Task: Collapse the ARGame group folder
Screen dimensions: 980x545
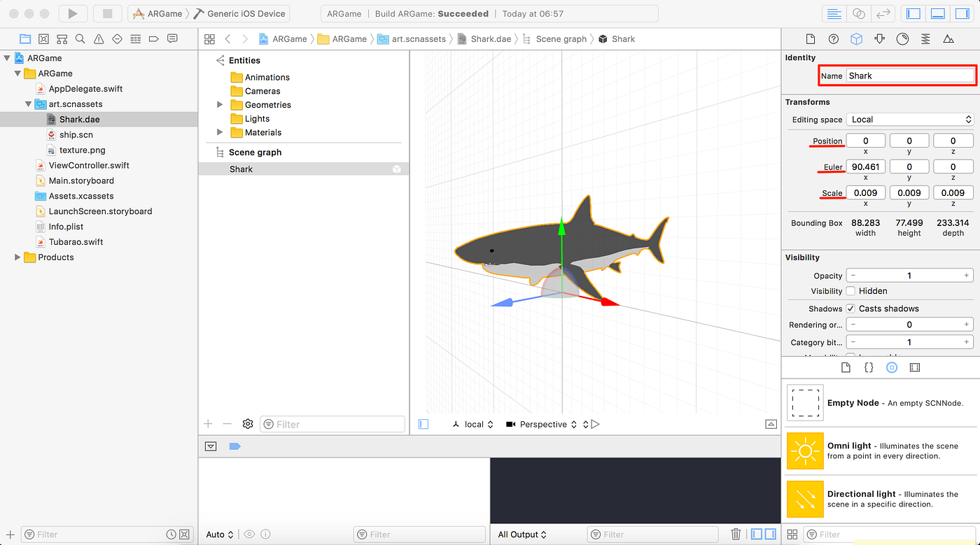Action: click(x=17, y=73)
